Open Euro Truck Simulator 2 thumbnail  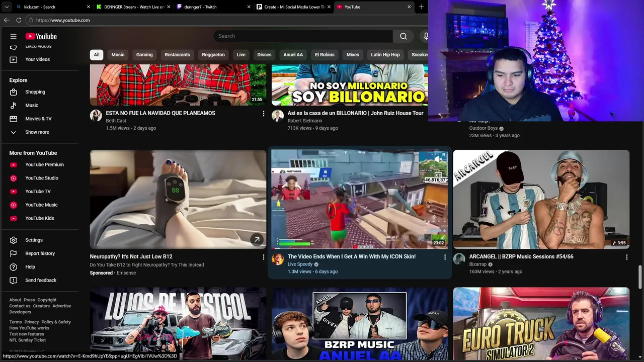point(541,324)
